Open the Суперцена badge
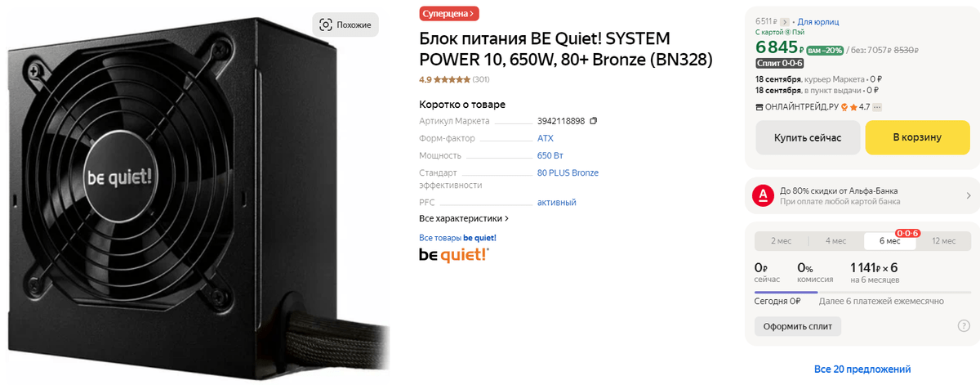This screenshot has width=980, height=385. click(x=449, y=14)
